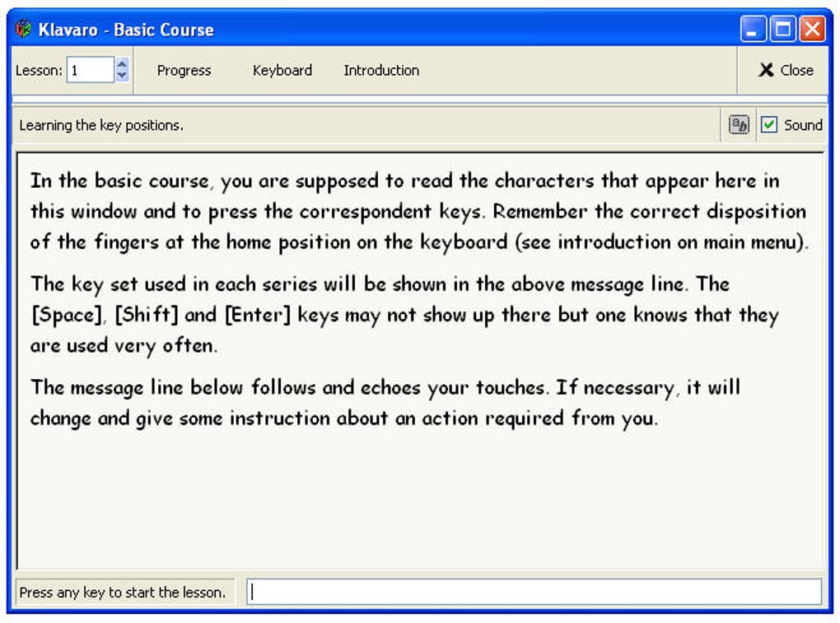
Task: Increase lesson number with up arrow
Action: (122, 63)
